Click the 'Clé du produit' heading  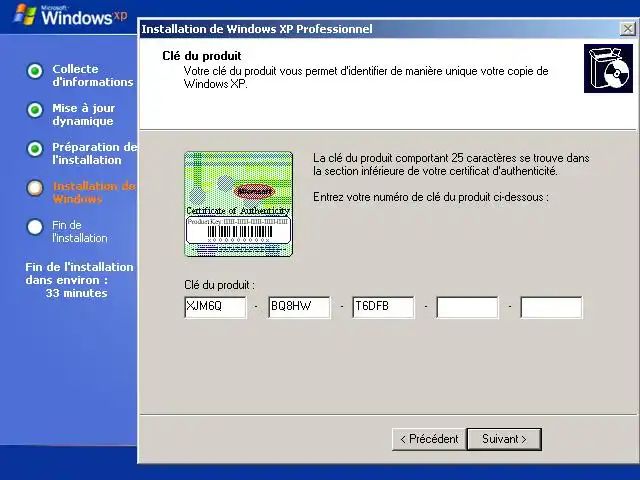(202, 56)
